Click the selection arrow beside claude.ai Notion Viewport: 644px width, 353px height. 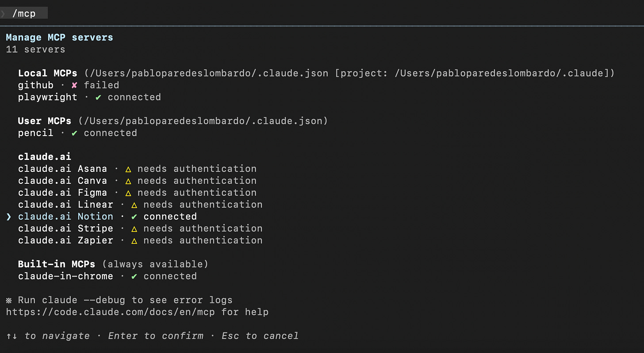[9, 216]
